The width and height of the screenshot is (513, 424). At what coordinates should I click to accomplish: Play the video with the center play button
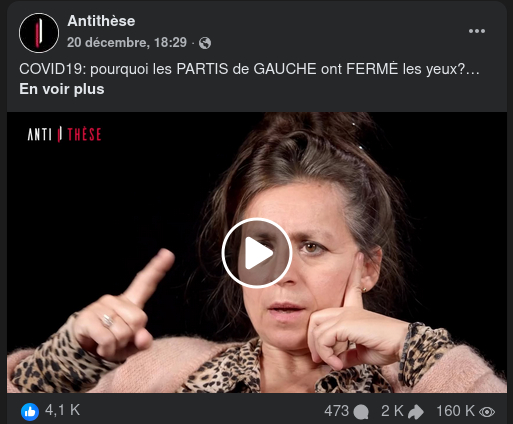click(x=257, y=253)
